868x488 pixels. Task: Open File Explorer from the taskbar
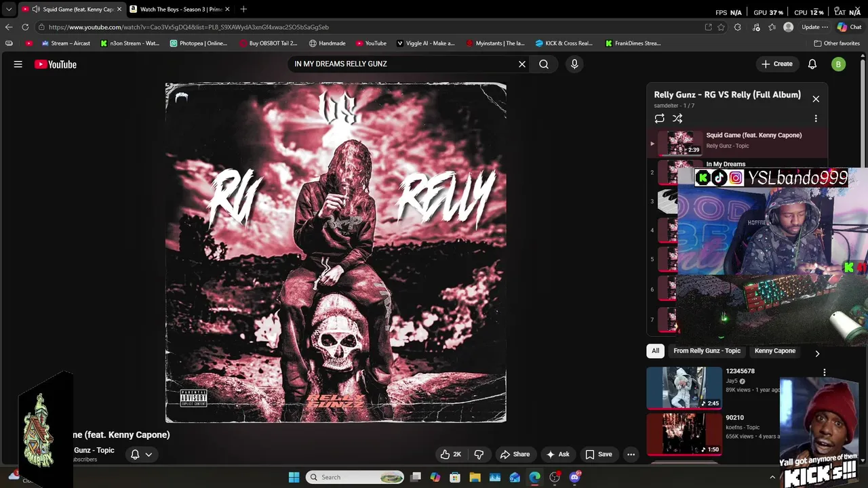(x=475, y=477)
